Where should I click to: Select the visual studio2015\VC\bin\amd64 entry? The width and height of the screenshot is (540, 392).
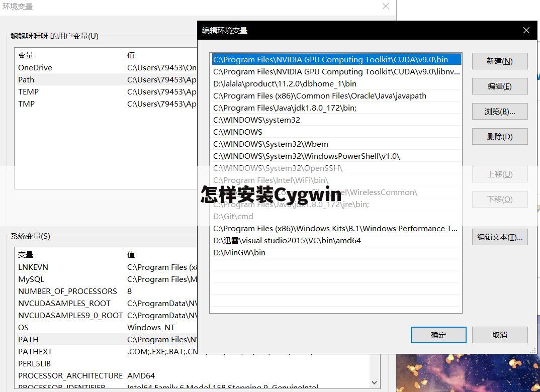coord(336,240)
